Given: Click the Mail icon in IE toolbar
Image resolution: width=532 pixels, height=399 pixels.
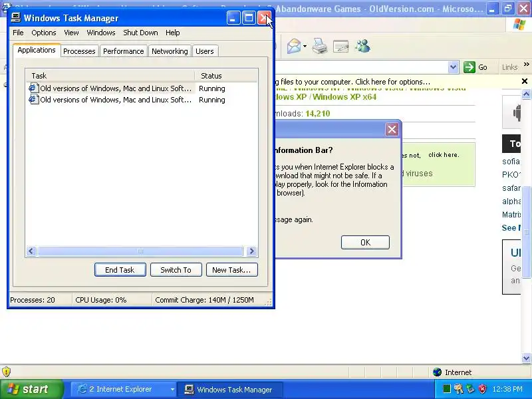Looking at the screenshot, I should coord(293,46).
